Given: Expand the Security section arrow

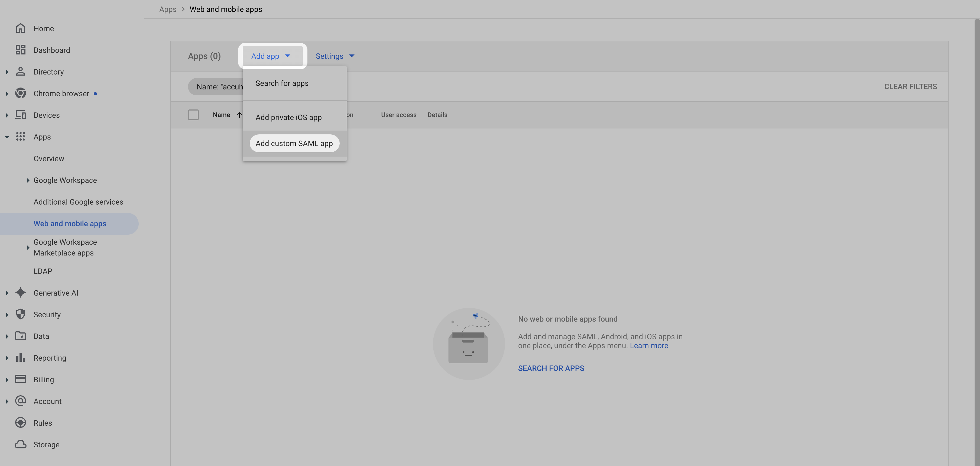Looking at the screenshot, I should [x=7, y=314].
